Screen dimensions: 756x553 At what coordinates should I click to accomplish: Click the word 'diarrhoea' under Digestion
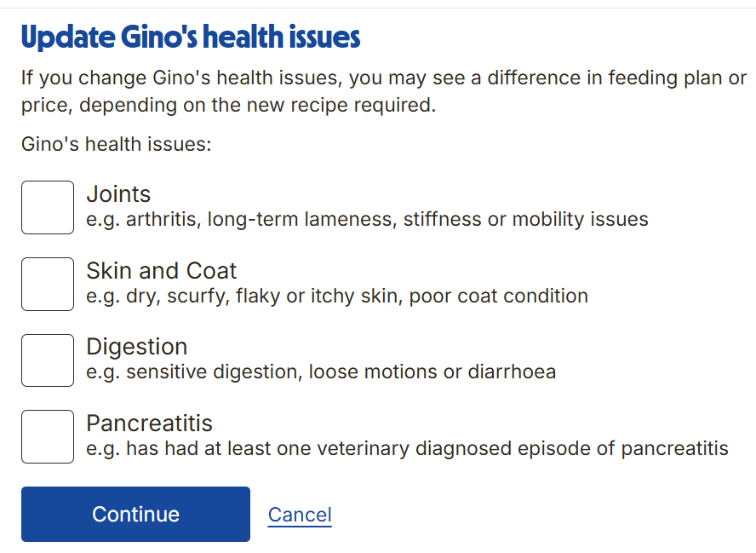[x=512, y=372]
